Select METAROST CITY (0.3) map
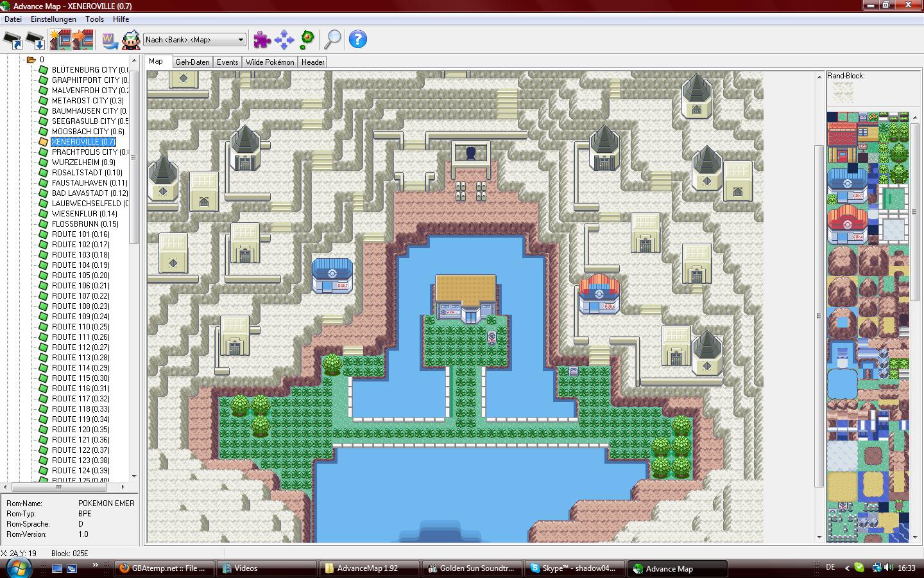This screenshot has width=924, height=578. tap(88, 101)
